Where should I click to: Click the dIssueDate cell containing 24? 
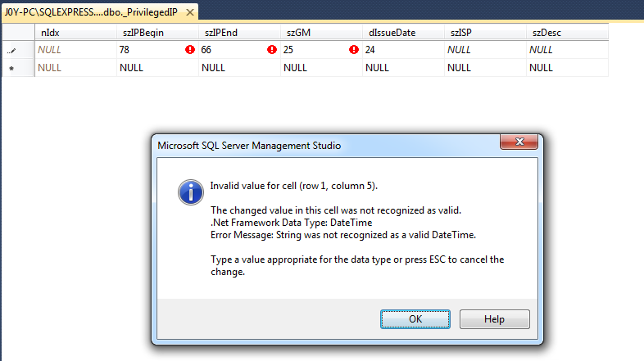pyautogui.click(x=403, y=50)
